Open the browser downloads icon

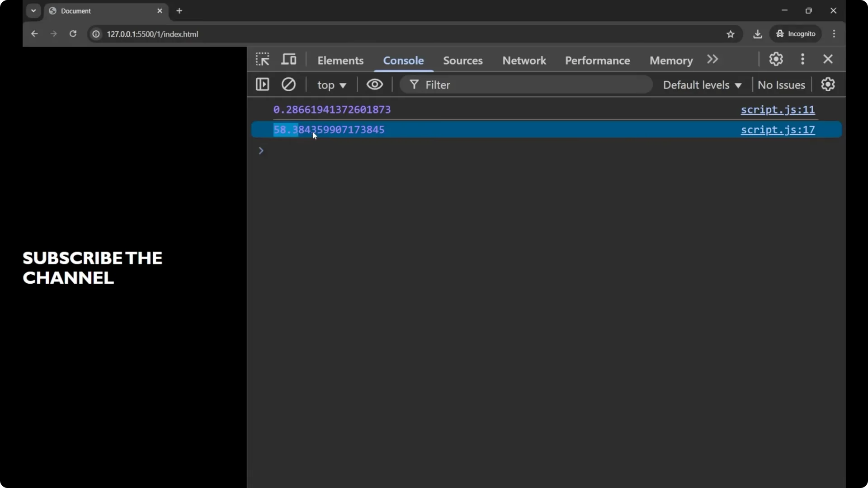(x=758, y=34)
